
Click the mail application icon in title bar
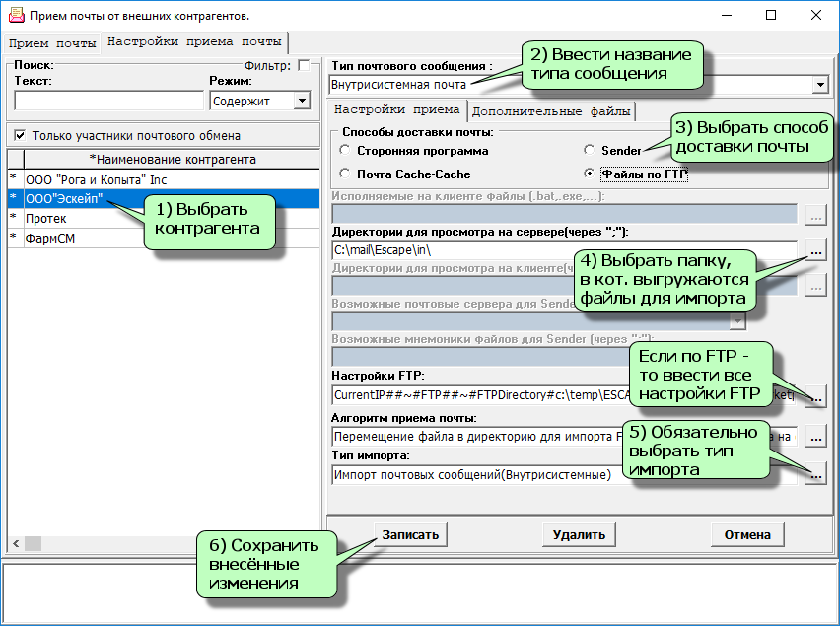tap(16, 16)
